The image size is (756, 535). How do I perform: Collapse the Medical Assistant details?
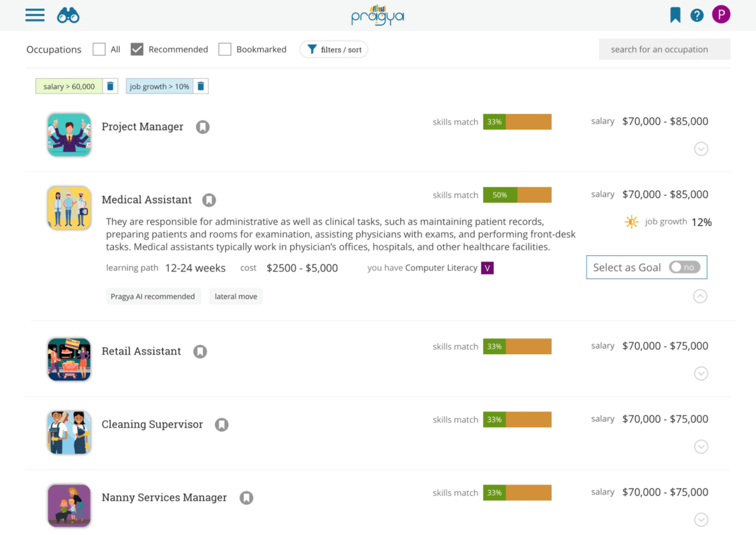pyautogui.click(x=700, y=296)
